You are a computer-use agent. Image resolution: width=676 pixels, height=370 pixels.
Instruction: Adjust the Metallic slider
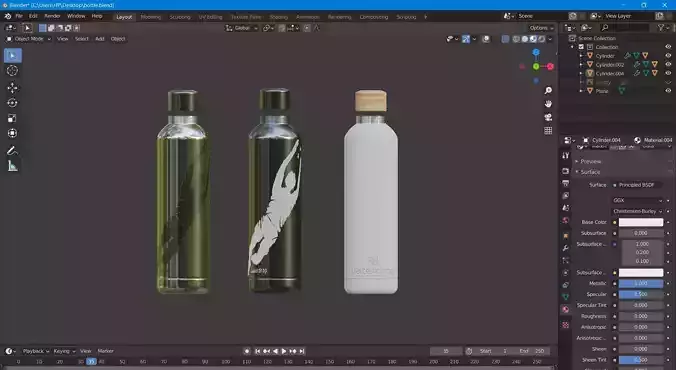point(641,283)
